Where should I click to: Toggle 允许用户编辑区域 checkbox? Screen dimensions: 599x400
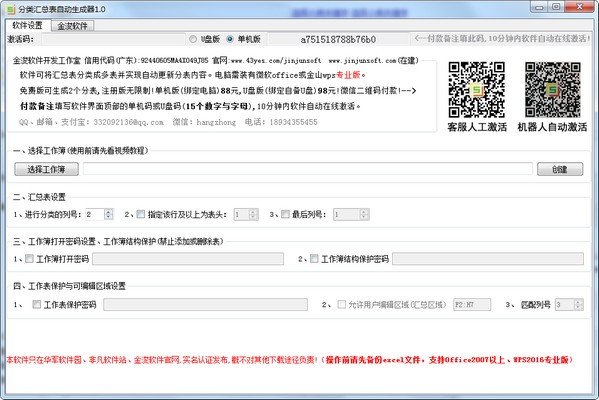342,304
